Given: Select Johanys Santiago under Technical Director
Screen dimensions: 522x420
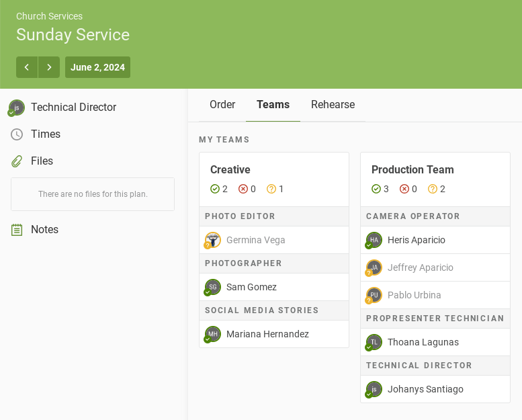Looking at the screenshot, I should [425, 389].
